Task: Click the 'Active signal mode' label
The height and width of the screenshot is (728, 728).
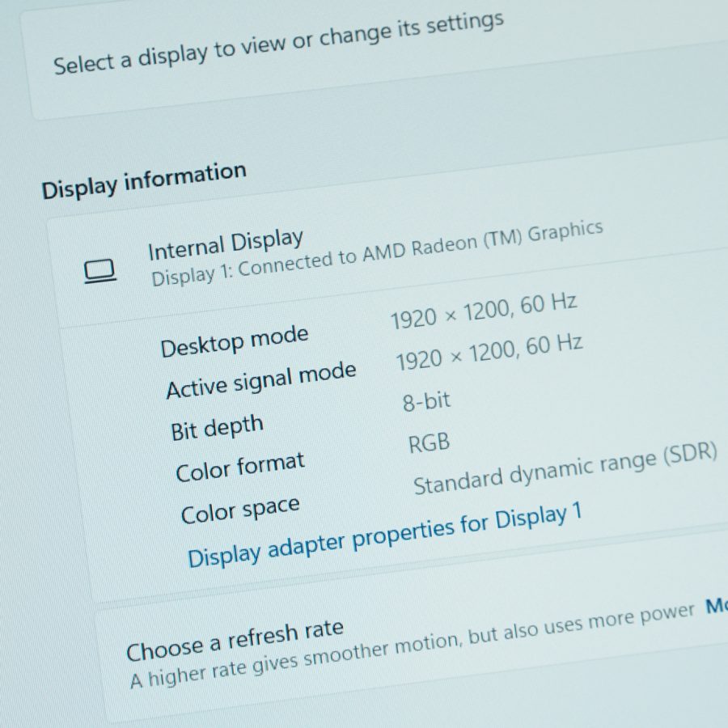Action: click(261, 380)
